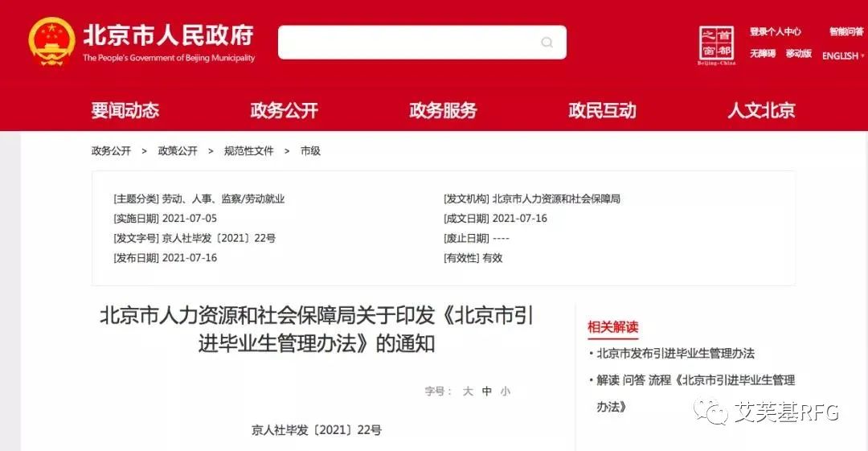Expand the ENGLISH language dropdown

[843, 56]
